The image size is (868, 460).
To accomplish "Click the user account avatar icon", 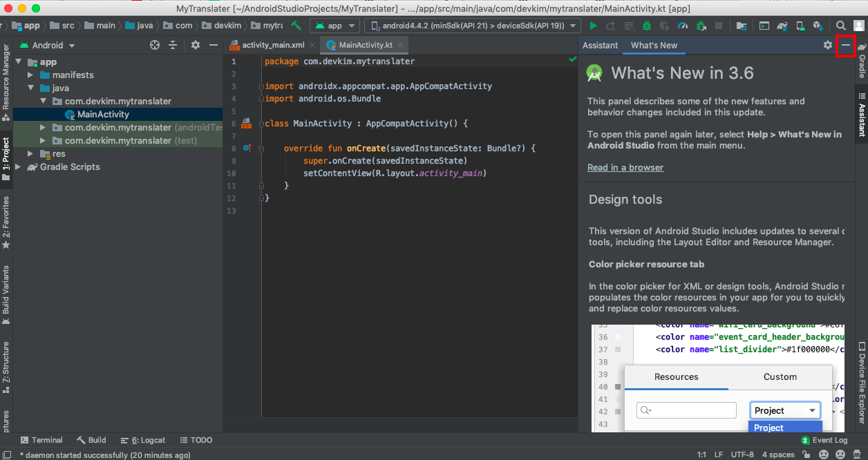I will coord(859,26).
